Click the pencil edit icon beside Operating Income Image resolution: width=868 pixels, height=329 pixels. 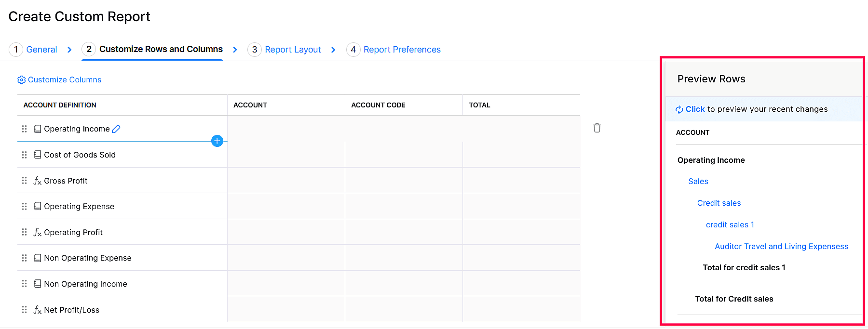[116, 129]
